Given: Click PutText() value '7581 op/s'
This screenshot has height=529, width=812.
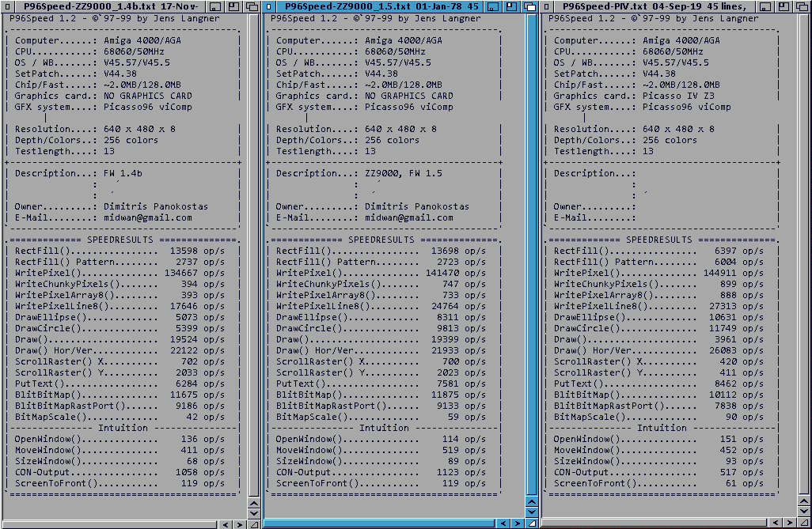Looking at the screenshot, I should click(x=461, y=384).
